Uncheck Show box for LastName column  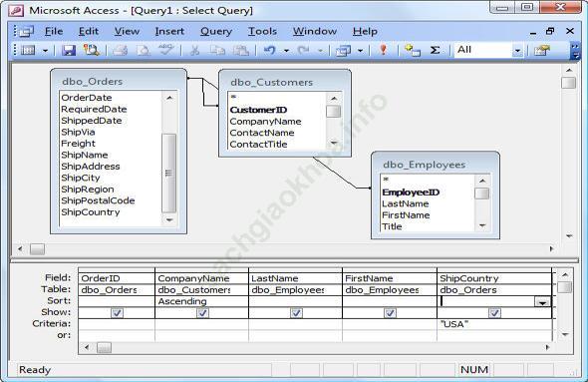click(296, 312)
